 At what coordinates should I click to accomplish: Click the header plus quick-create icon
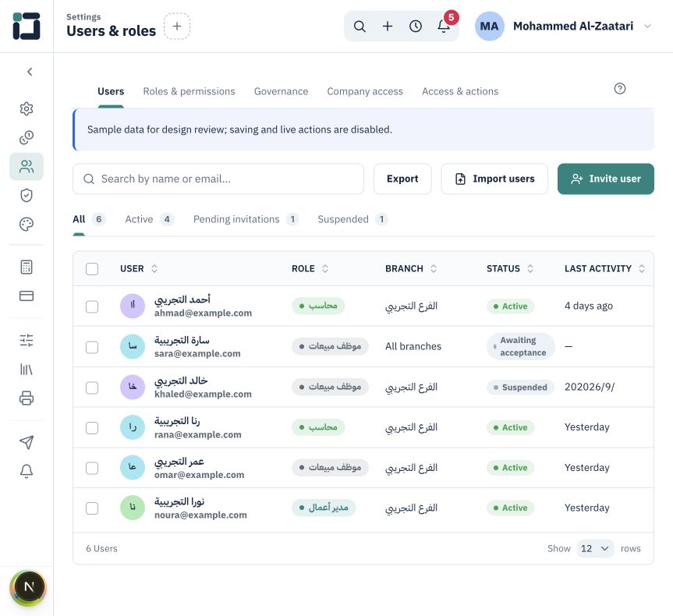[x=388, y=27]
